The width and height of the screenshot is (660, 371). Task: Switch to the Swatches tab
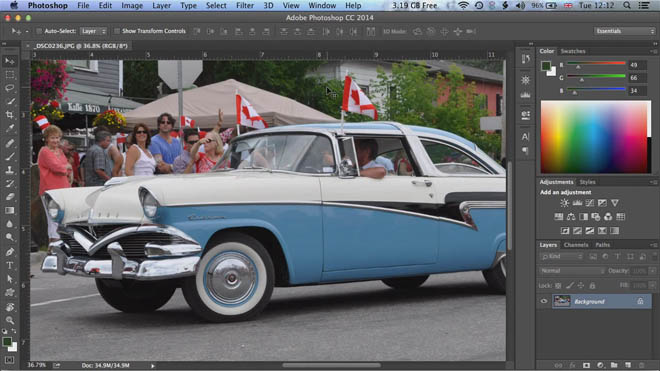tap(573, 51)
